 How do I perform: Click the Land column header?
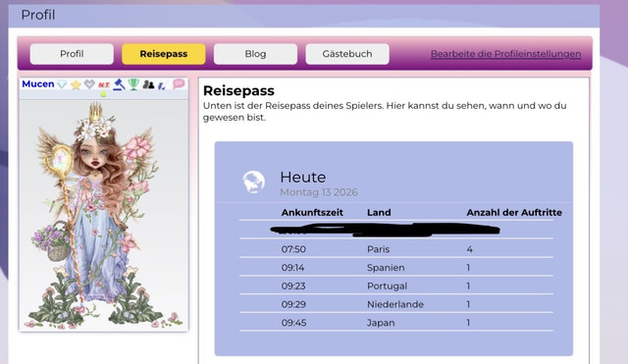click(x=379, y=212)
